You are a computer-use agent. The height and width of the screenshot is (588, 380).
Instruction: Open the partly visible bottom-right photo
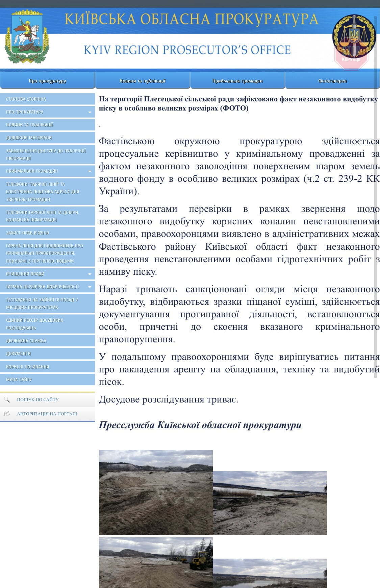[270, 573]
